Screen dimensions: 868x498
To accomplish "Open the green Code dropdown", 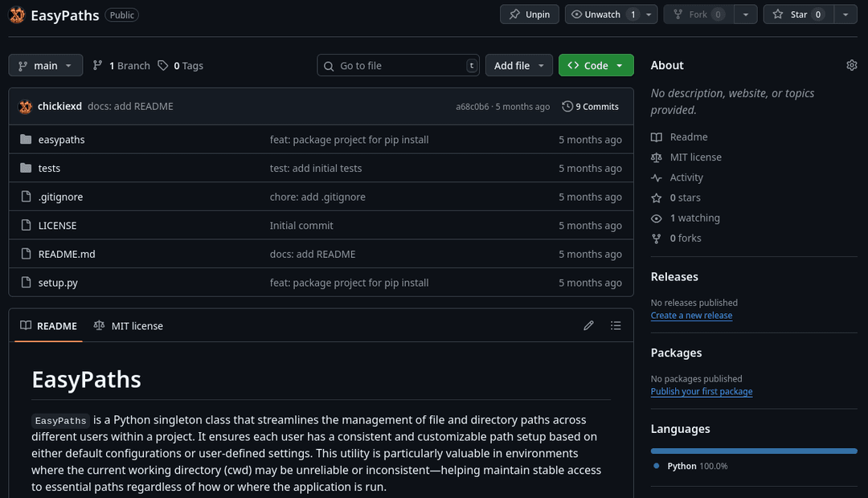I will point(596,65).
